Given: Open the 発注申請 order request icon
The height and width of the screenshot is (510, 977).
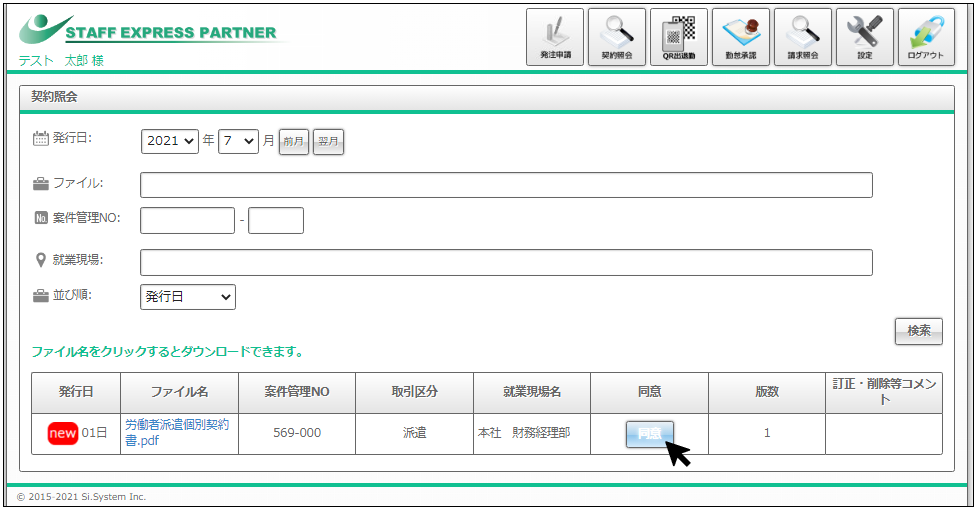Looking at the screenshot, I should click(555, 37).
